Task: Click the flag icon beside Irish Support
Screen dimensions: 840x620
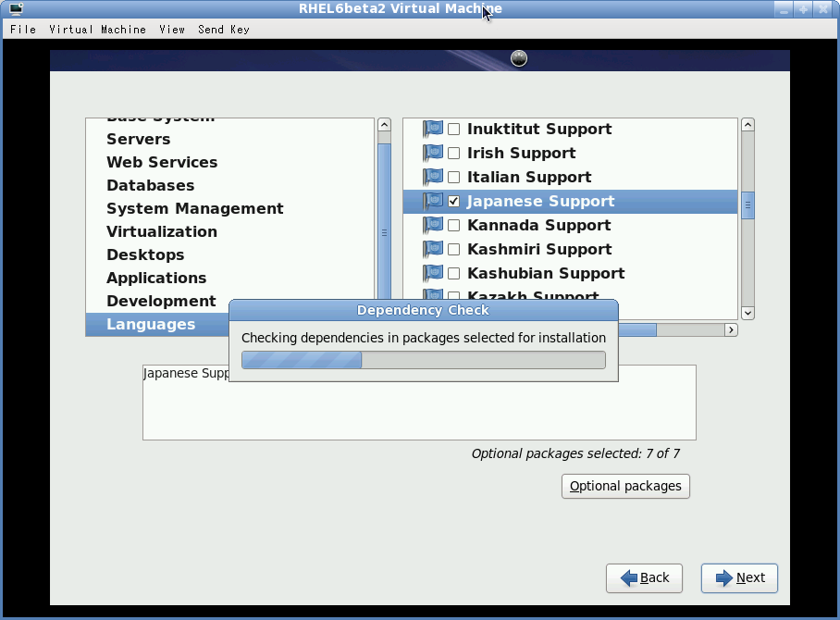Action: tap(433, 154)
